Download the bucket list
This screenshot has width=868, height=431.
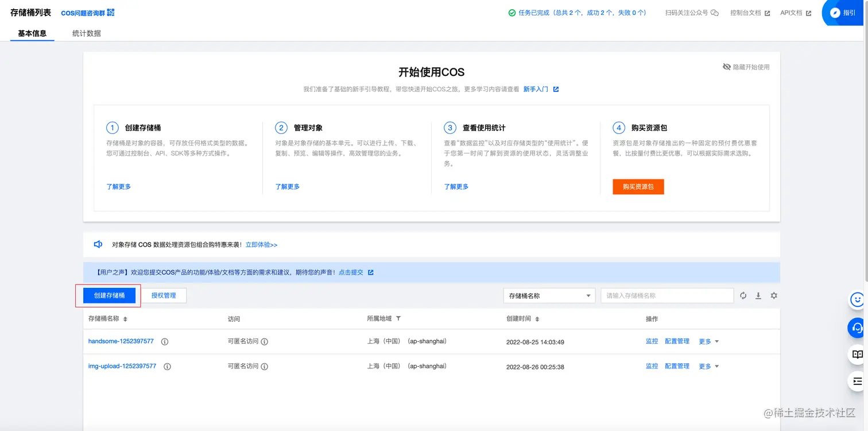point(758,295)
